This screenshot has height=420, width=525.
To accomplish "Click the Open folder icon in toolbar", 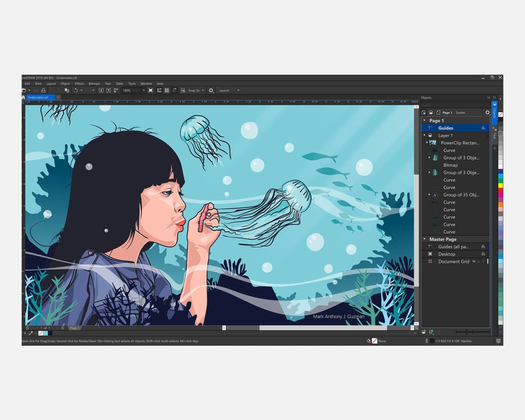I will pos(24,90).
